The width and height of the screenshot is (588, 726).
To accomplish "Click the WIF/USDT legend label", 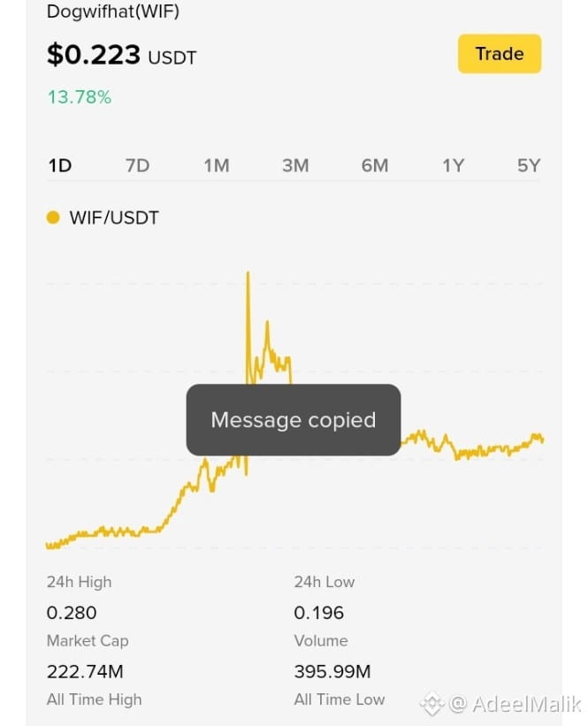I will pos(114,218).
